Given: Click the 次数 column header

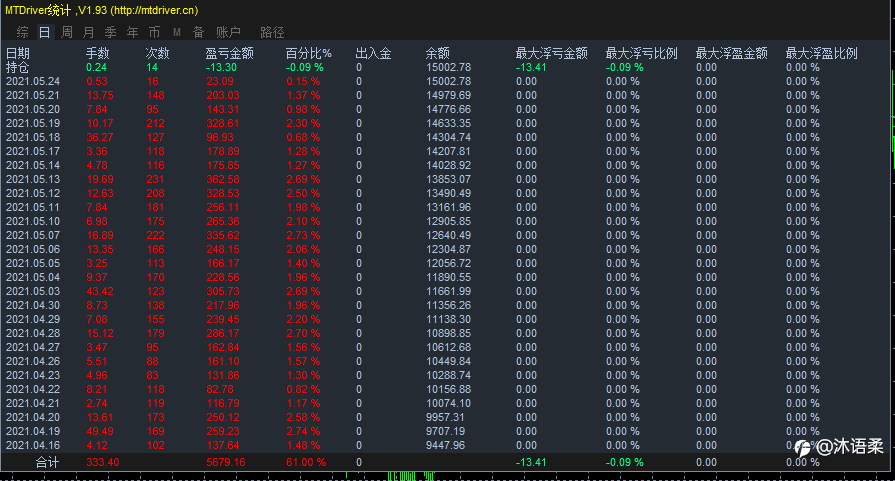Looking at the screenshot, I should (x=158, y=53).
